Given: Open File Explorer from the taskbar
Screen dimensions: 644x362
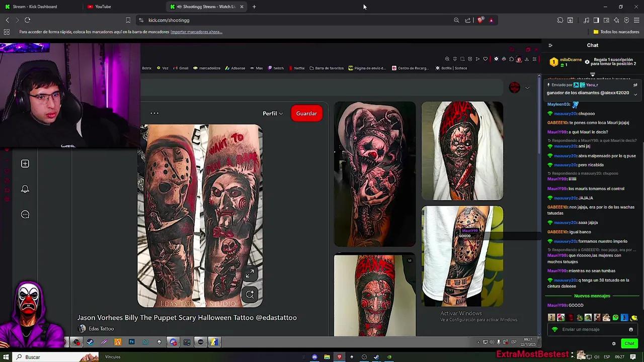Looking at the screenshot, I should point(327,357).
